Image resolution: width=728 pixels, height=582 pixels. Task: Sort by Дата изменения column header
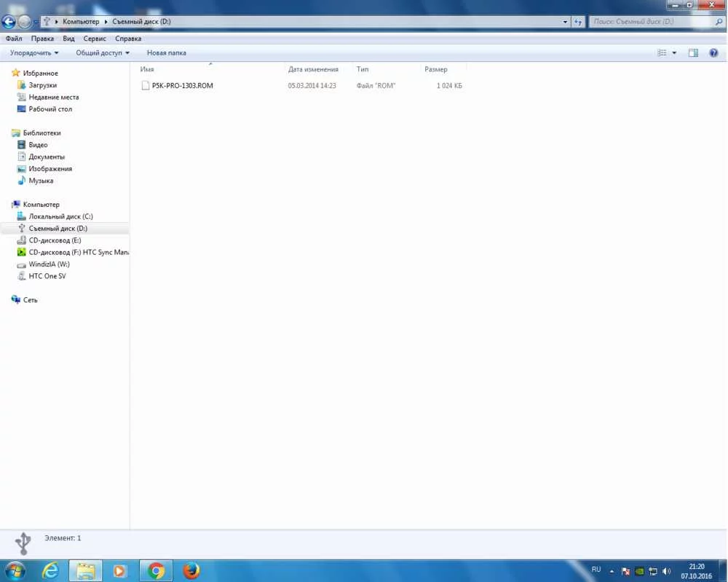(x=313, y=69)
